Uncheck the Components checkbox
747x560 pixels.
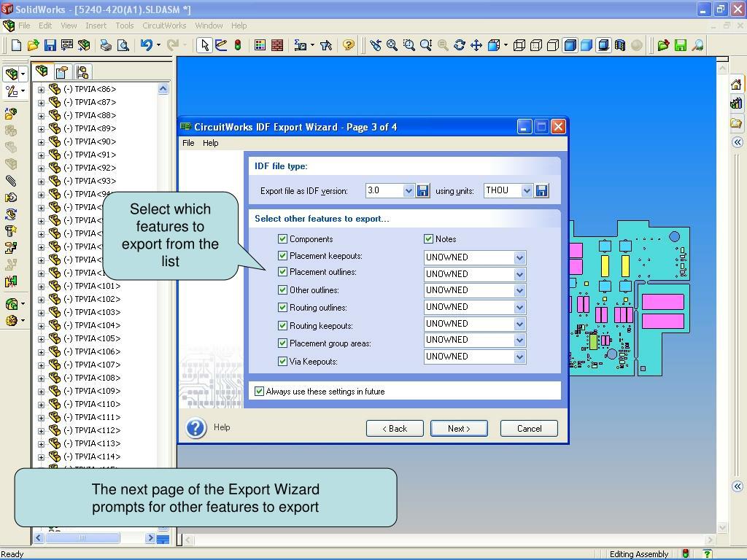click(x=282, y=238)
